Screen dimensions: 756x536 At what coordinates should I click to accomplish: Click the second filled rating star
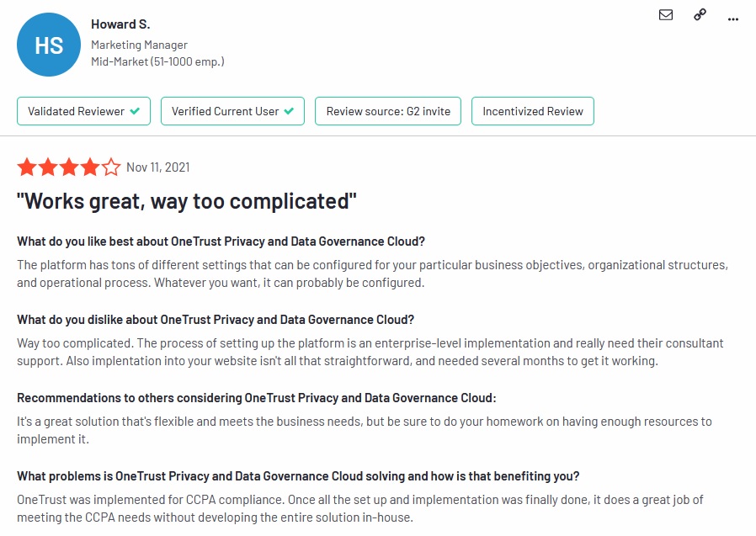click(x=48, y=167)
